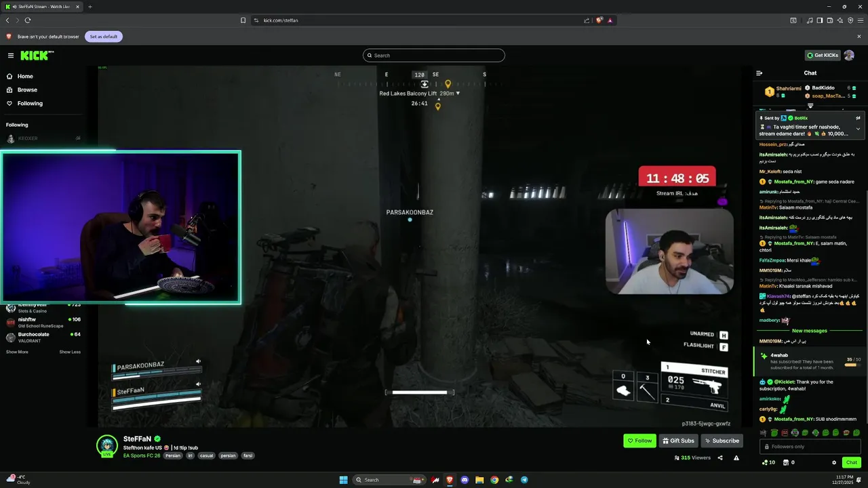Open Brave wallet icon in toolbar

click(x=830, y=20)
